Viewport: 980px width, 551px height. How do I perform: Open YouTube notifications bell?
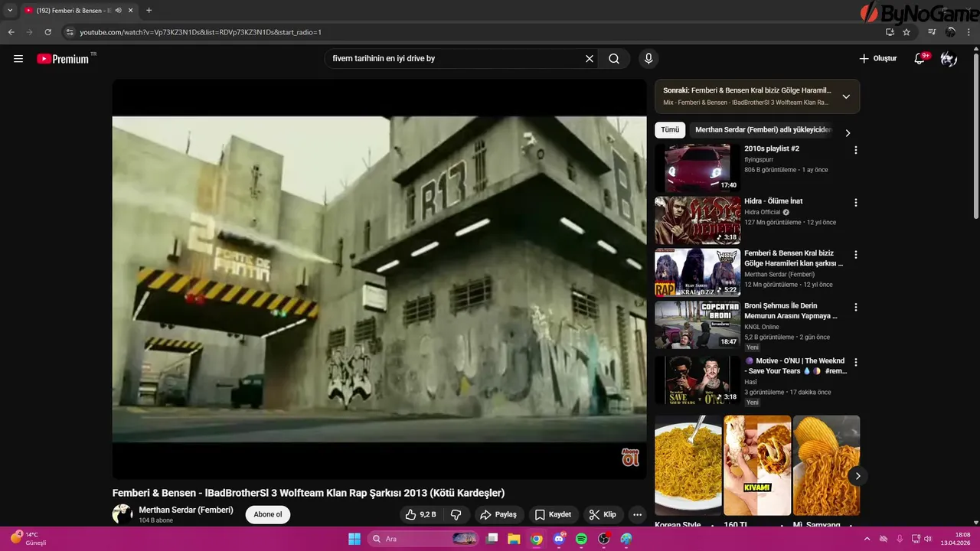pos(920,59)
